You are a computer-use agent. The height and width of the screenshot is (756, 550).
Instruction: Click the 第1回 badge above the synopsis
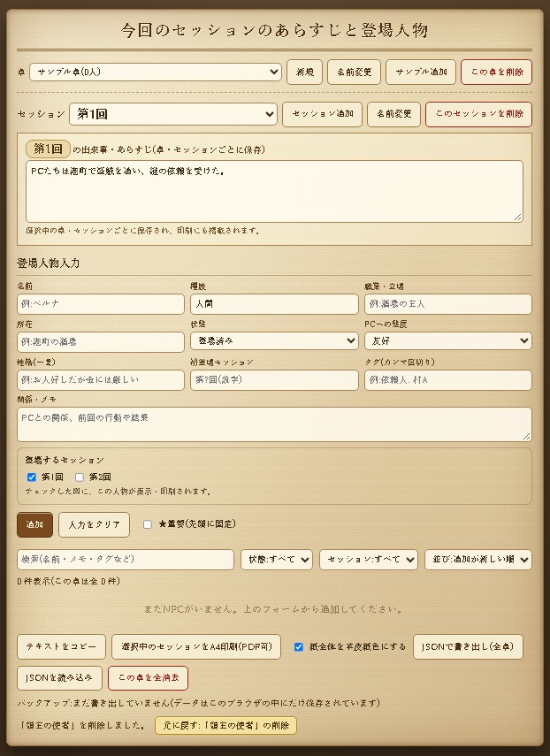pos(48,149)
